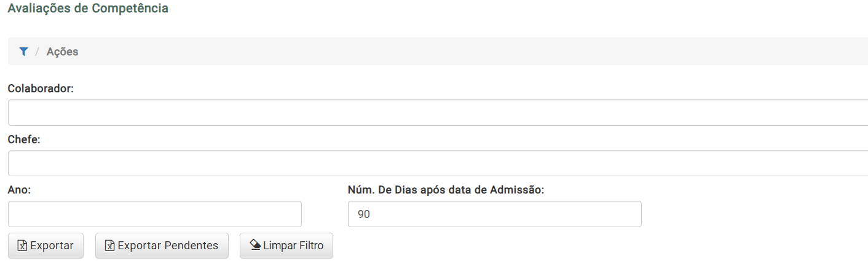Click the Chefe field label
Image resolution: width=868 pixels, height=272 pixels.
tap(24, 139)
